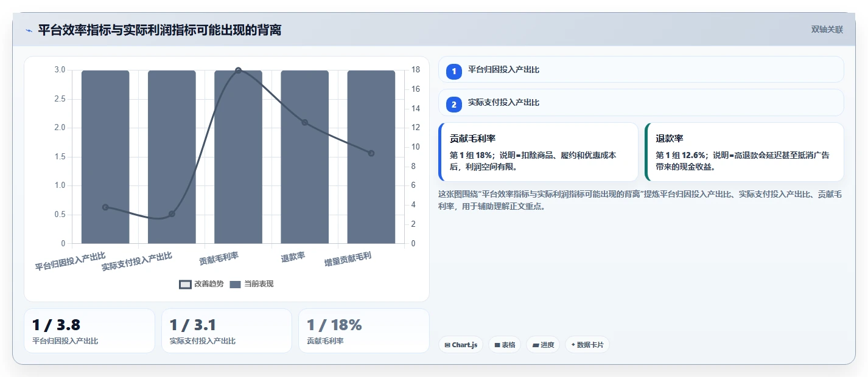Click the x-axis label 退款率
This screenshot has width=868, height=377.
point(293,257)
